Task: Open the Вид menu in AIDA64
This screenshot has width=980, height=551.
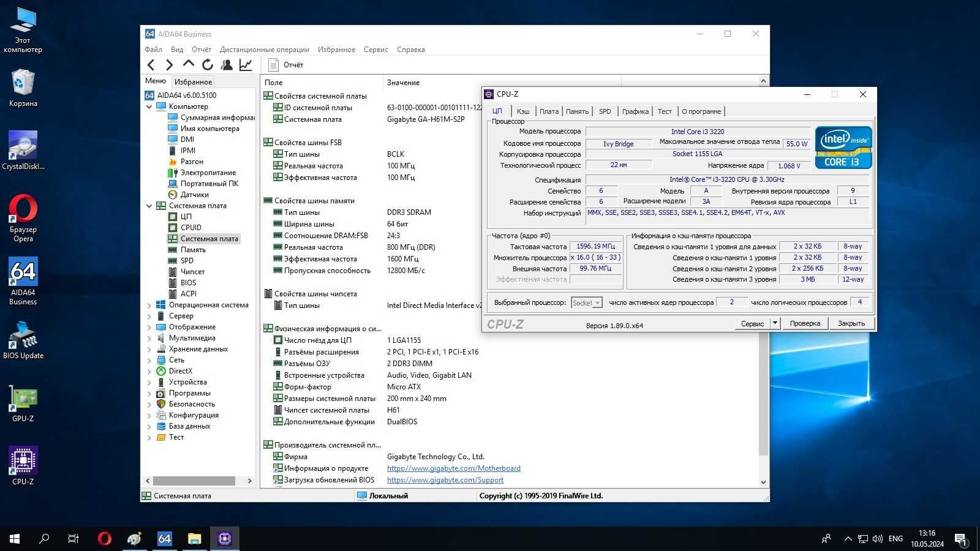Action: (x=177, y=50)
